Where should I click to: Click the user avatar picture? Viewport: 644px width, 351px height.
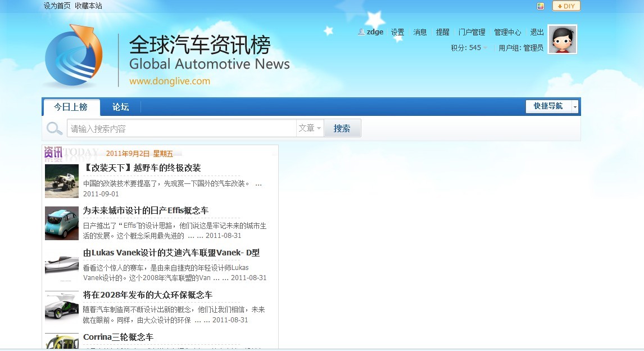563,39
